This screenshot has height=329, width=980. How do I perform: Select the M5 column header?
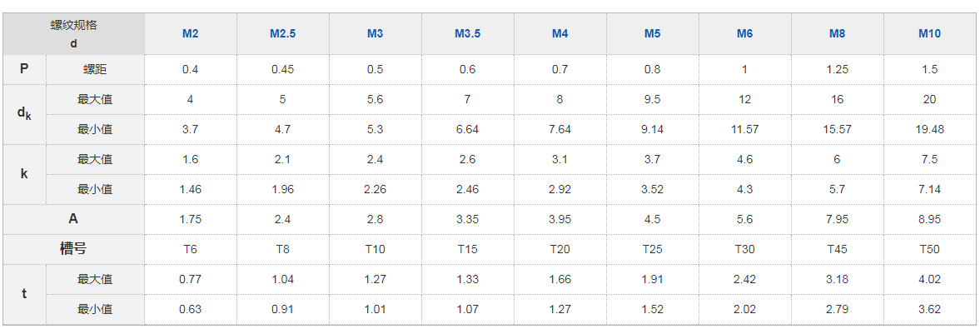click(653, 34)
